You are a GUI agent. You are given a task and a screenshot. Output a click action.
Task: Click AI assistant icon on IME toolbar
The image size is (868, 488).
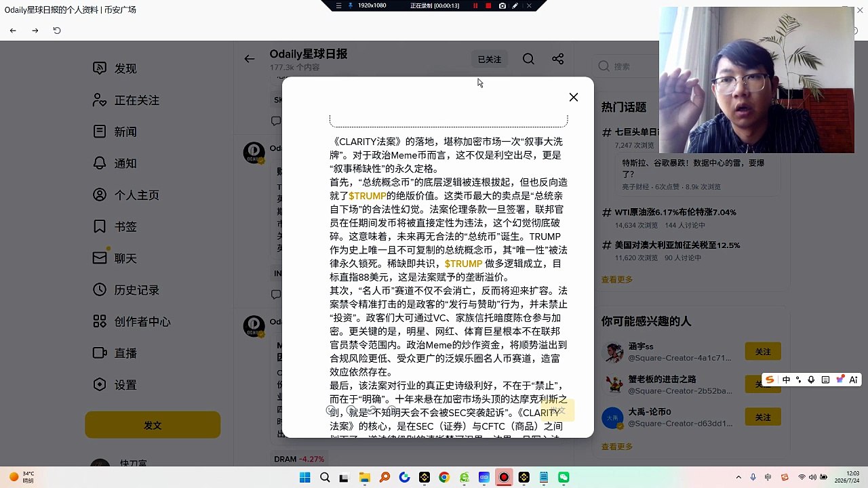(x=853, y=380)
